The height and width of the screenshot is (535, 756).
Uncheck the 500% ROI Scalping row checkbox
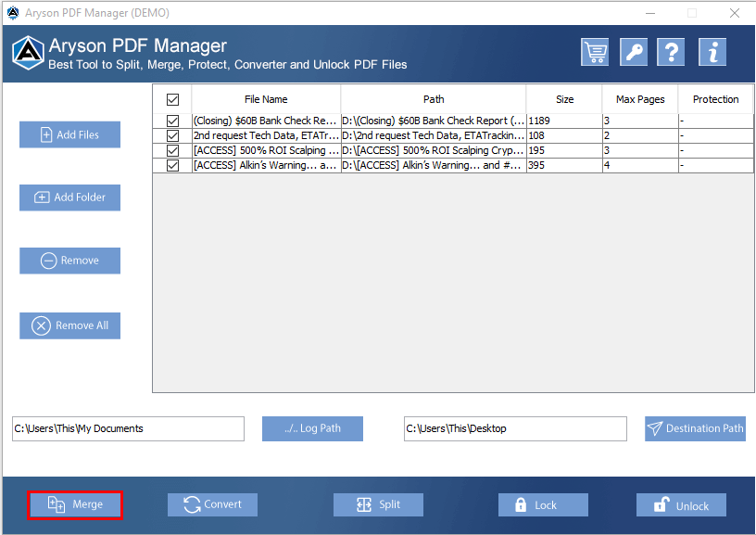pos(172,150)
